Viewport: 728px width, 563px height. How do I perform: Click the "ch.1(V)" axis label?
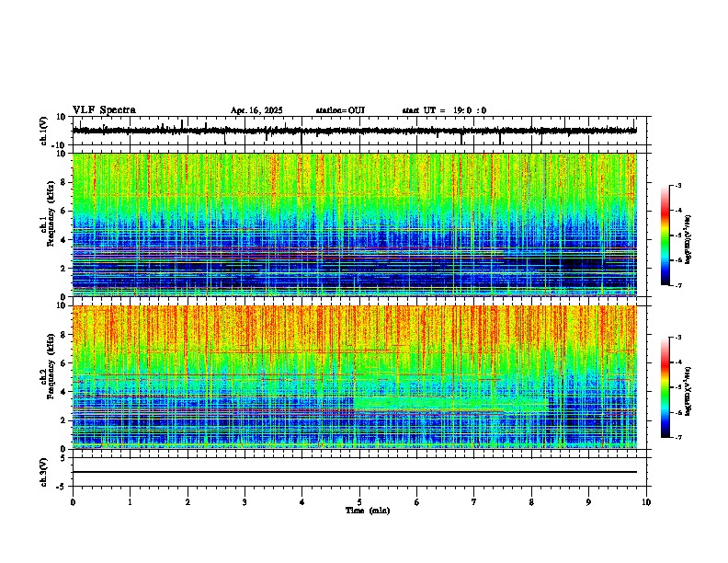click(44, 131)
